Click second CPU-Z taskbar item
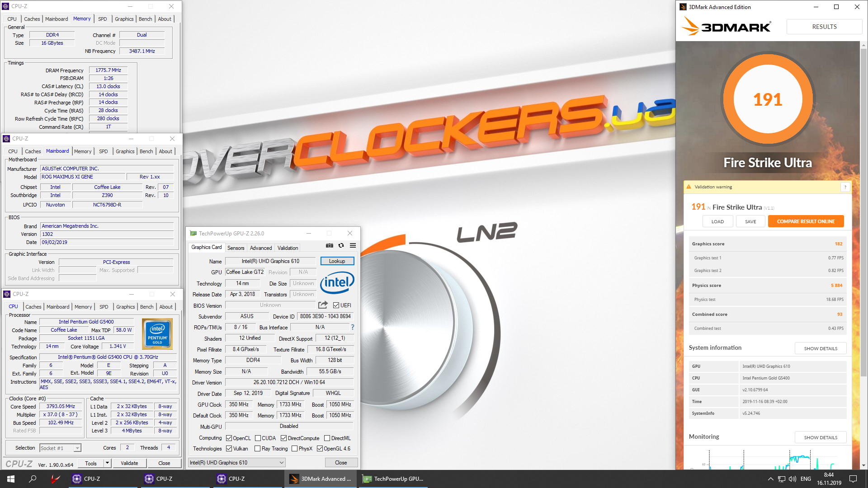Image resolution: width=868 pixels, height=488 pixels. [x=176, y=479]
